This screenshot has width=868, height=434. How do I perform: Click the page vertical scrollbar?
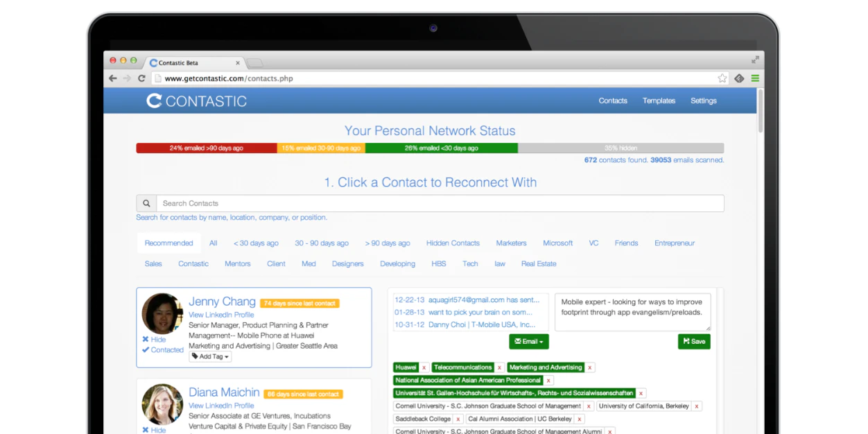click(x=761, y=111)
